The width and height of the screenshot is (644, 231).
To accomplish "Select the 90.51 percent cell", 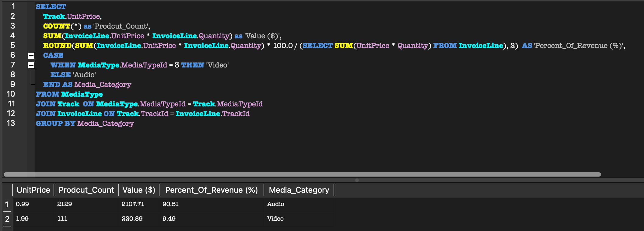I will [x=212, y=204].
